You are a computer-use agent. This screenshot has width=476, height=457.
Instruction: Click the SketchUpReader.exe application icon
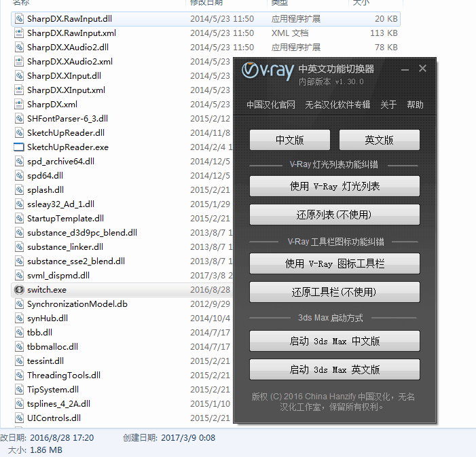point(19,147)
